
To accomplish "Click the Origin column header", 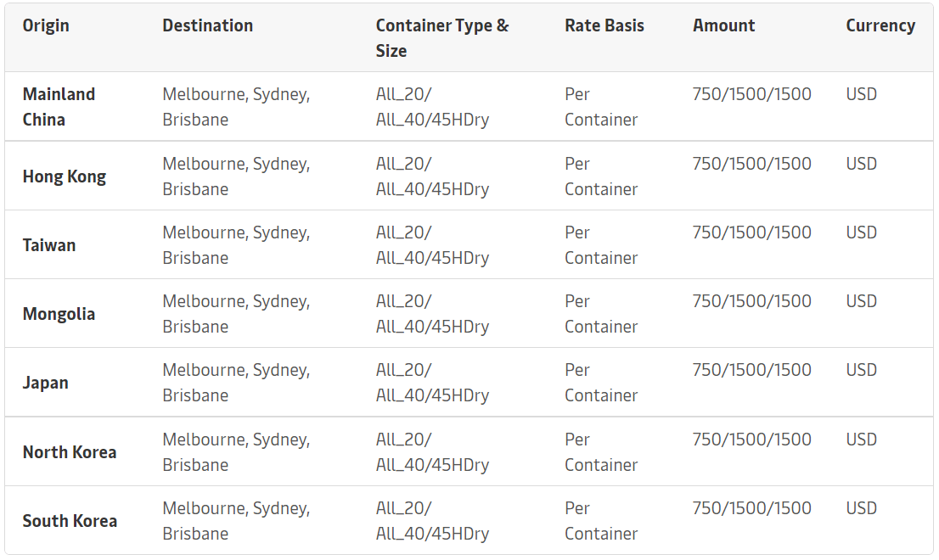I will click(46, 25).
